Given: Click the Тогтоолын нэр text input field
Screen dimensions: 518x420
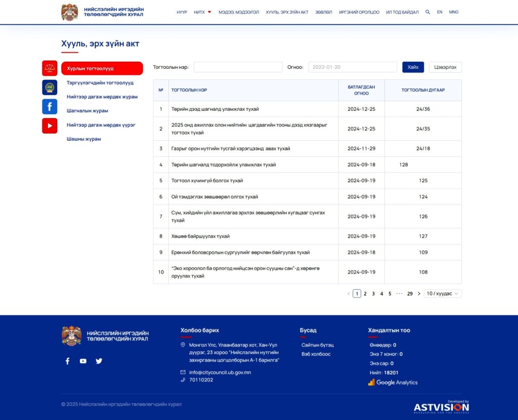Looking at the screenshot, I should click(x=238, y=67).
